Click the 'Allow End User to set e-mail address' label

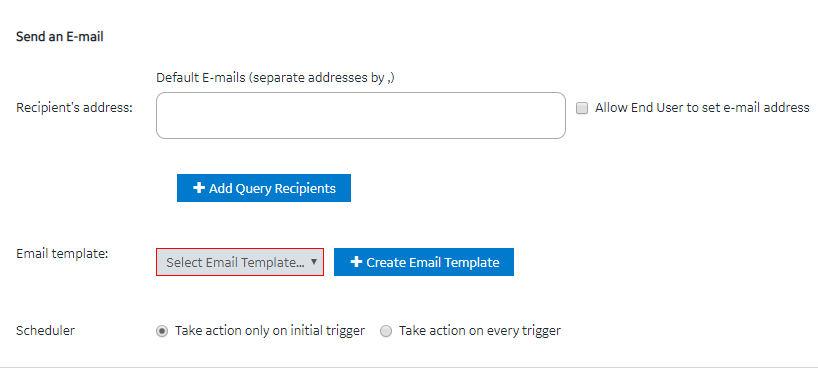702,108
